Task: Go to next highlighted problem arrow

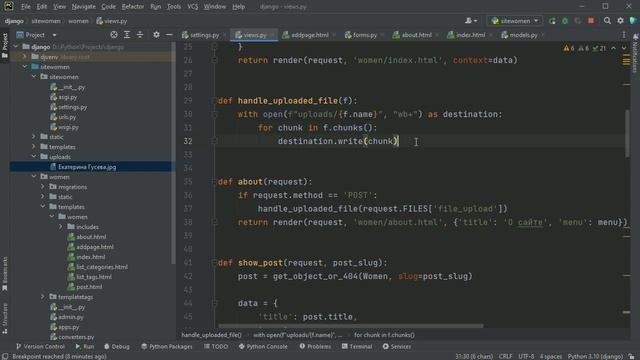Action: [624, 48]
